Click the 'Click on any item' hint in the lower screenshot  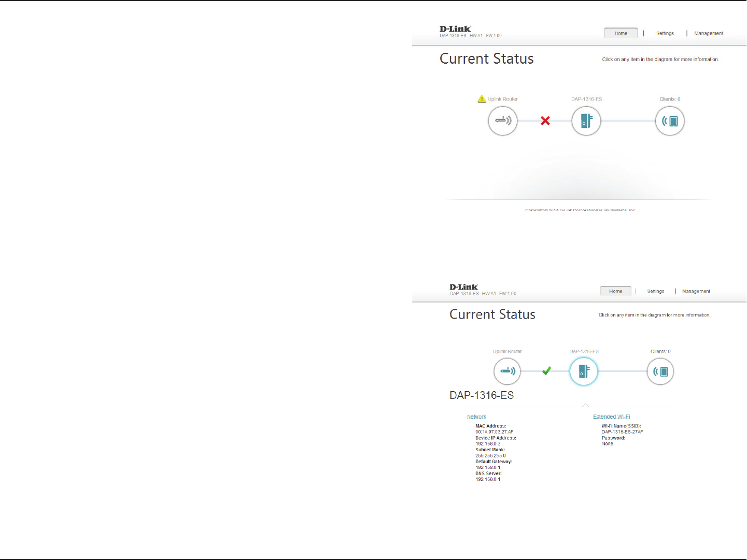(654, 315)
